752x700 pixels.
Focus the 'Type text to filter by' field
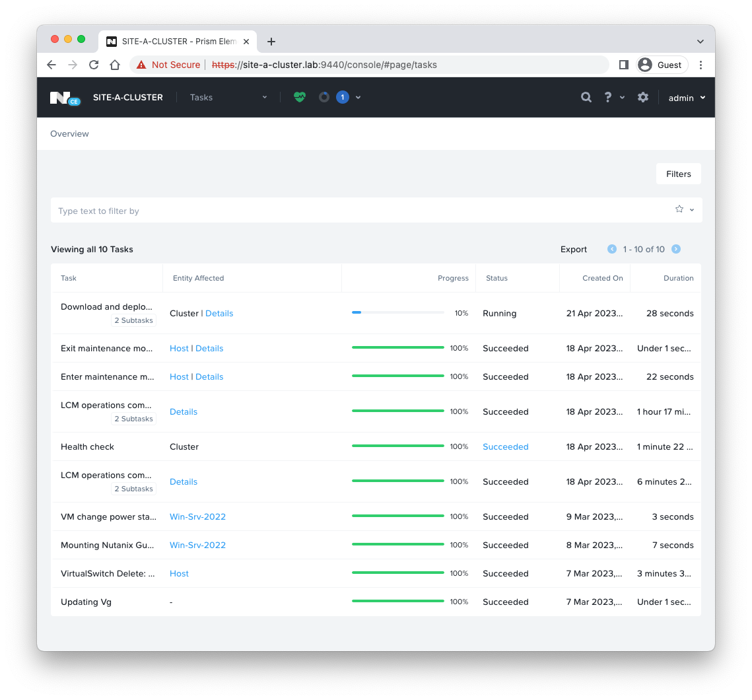click(x=357, y=211)
